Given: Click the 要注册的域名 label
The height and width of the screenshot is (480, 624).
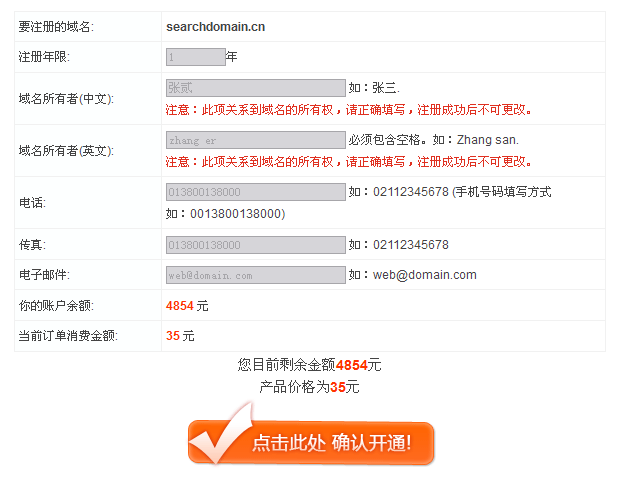Looking at the screenshot, I should 56,27.
